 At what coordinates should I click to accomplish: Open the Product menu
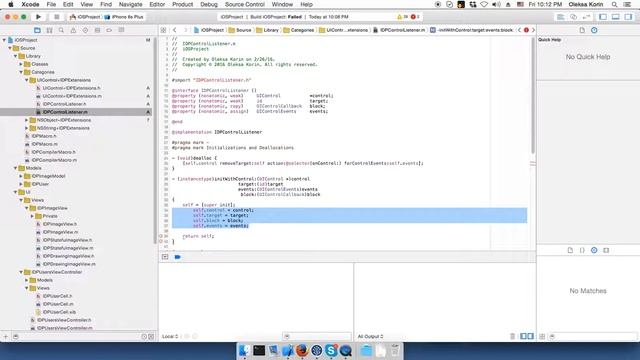tap(182, 4)
